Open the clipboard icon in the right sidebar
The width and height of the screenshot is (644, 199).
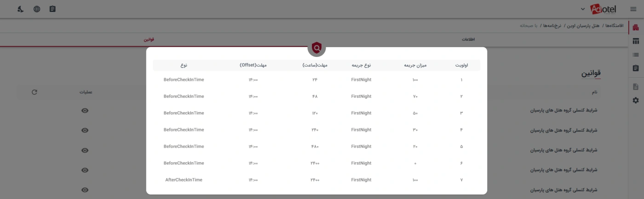pos(636,68)
